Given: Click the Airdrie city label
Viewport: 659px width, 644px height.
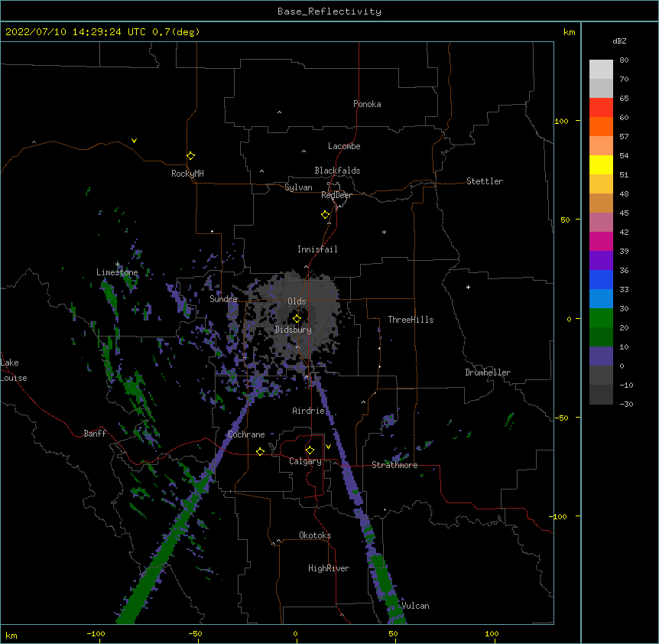Looking at the screenshot, I should [309, 411].
